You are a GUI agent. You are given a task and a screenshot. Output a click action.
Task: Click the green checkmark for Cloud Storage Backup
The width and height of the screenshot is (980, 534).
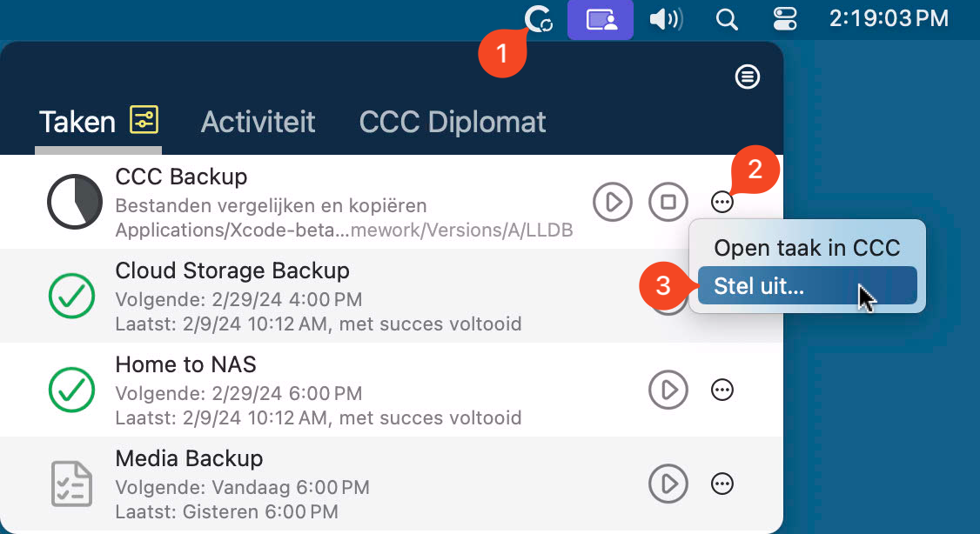(x=72, y=296)
